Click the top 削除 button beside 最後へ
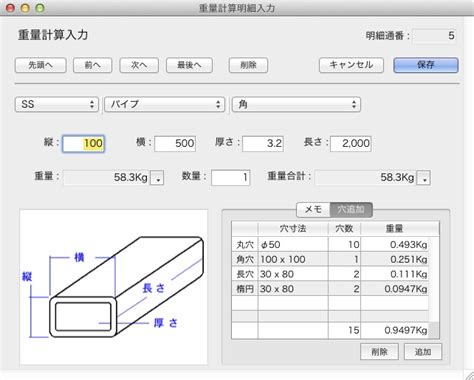The width and height of the screenshot is (474, 380). [x=248, y=65]
